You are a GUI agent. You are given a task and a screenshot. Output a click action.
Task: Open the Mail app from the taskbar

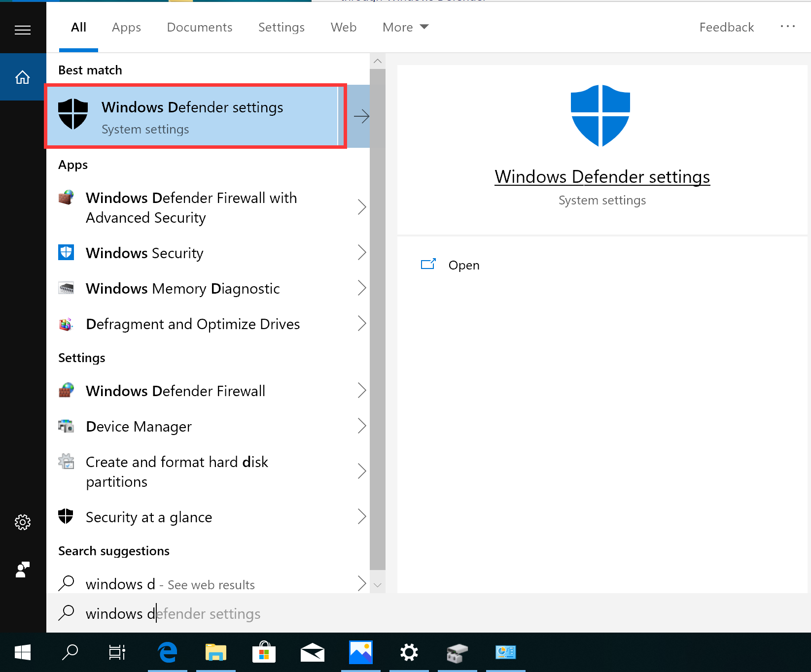pos(312,652)
